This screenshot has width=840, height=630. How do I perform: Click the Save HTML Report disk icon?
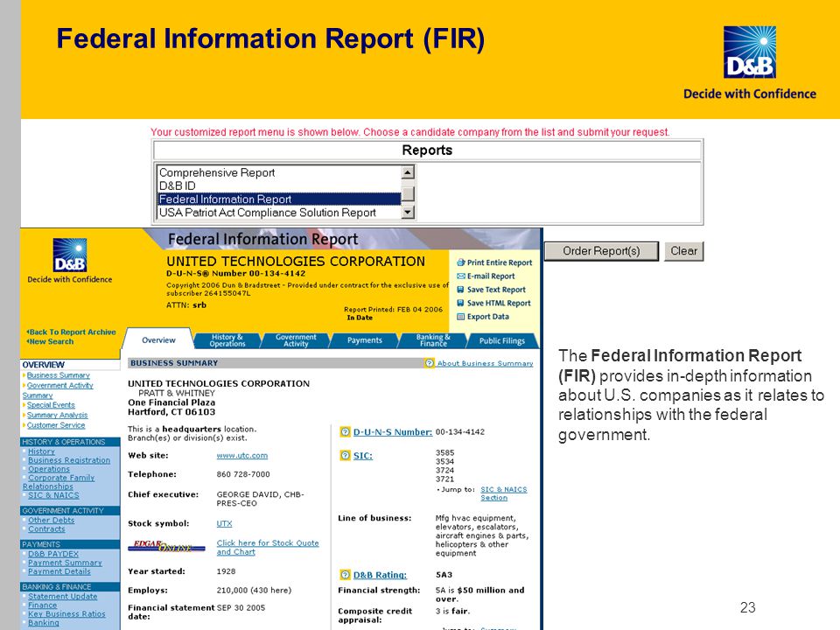(461, 303)
